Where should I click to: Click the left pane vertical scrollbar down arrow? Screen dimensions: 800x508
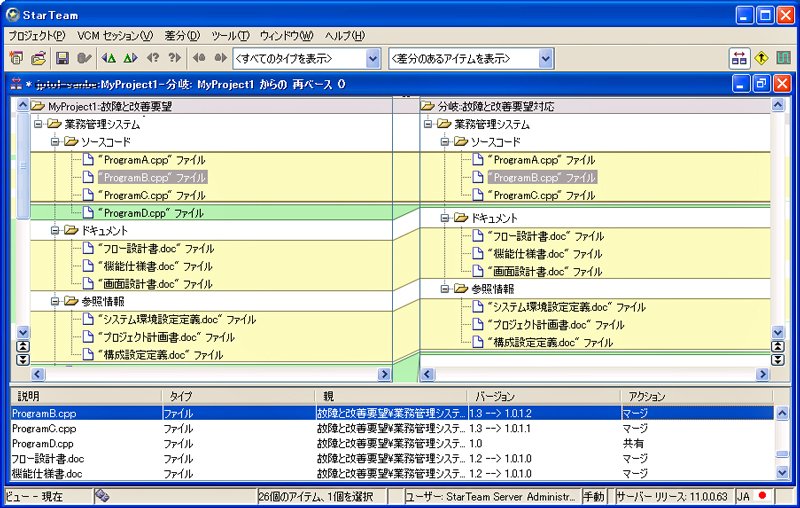coord(23,333)
